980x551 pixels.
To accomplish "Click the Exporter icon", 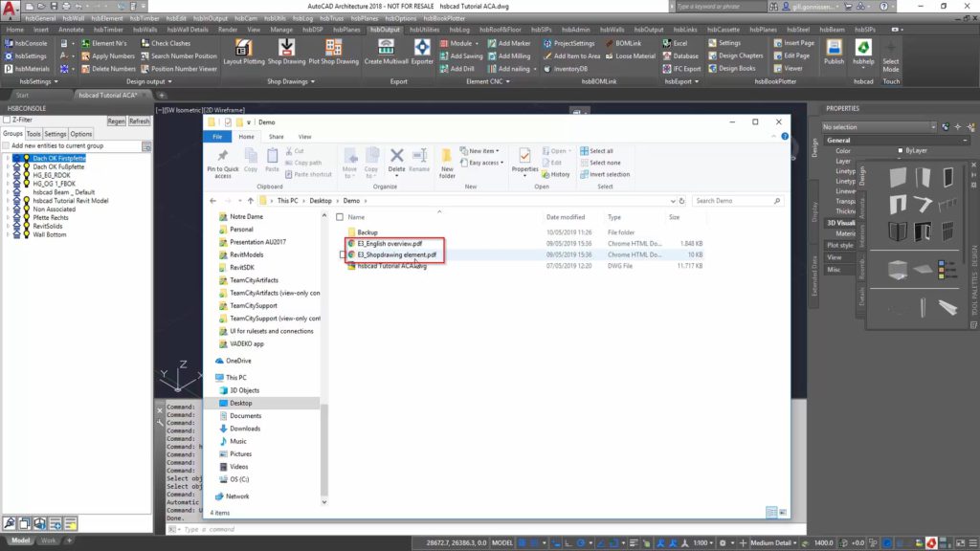I will pyautogui.click(x=422, y=52).
